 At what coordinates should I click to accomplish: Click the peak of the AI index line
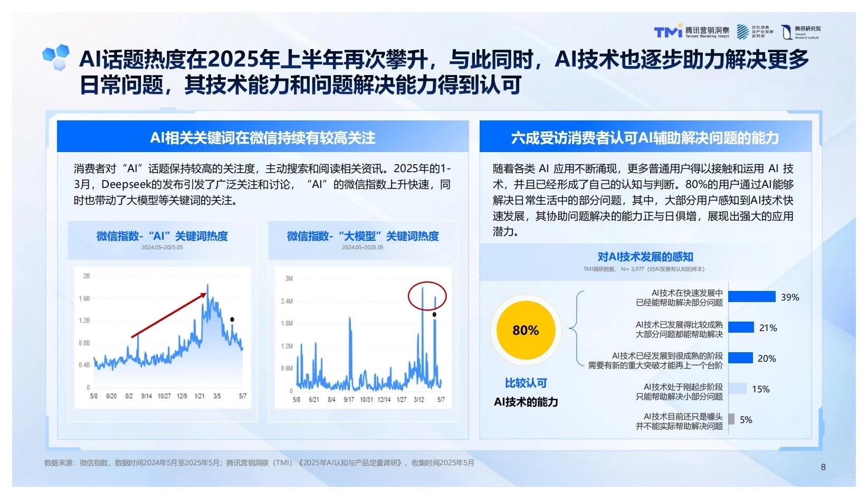(x=207, y=286)
